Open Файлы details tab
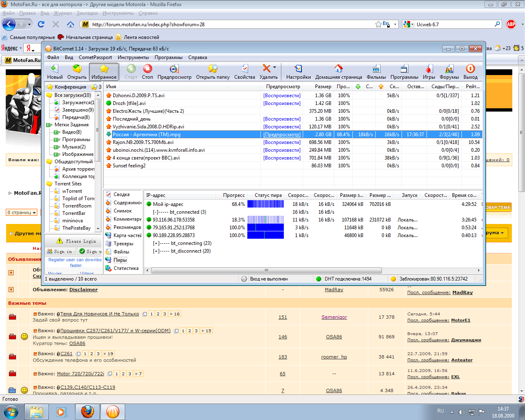The width and height of the screenshot is (525, 420). coord(121,252)
